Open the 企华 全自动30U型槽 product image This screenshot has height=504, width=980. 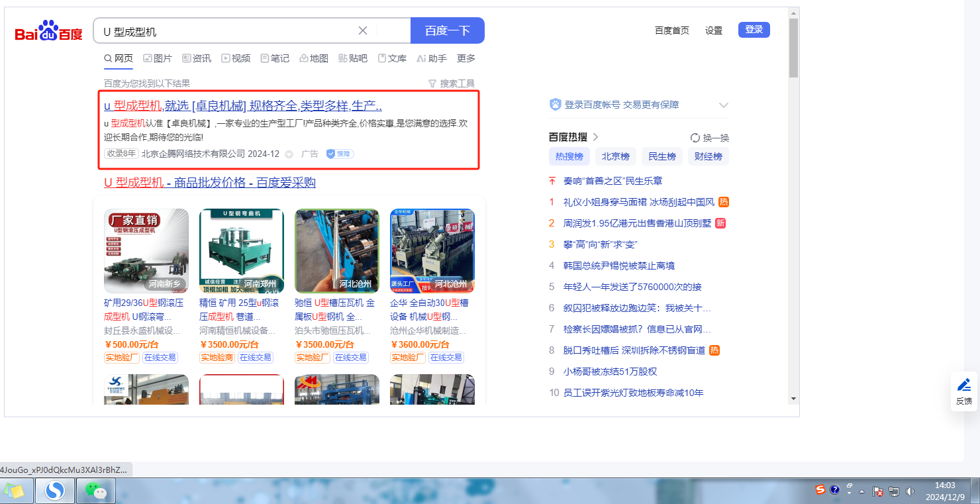432,251
